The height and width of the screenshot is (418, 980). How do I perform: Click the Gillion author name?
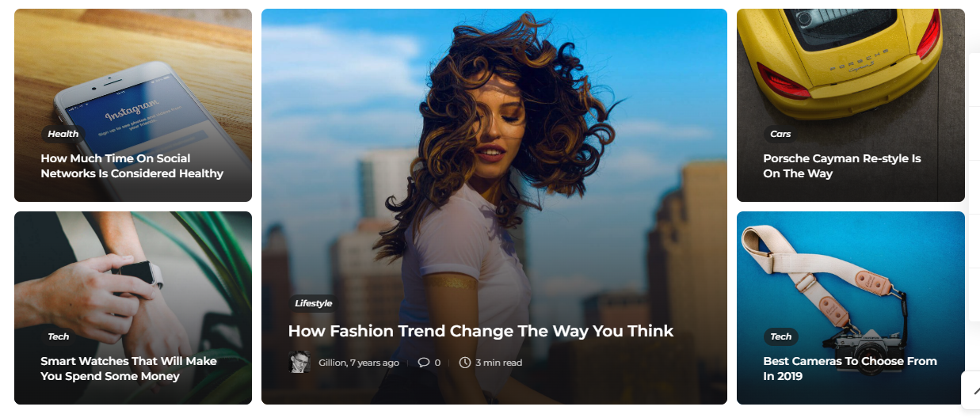332,363
